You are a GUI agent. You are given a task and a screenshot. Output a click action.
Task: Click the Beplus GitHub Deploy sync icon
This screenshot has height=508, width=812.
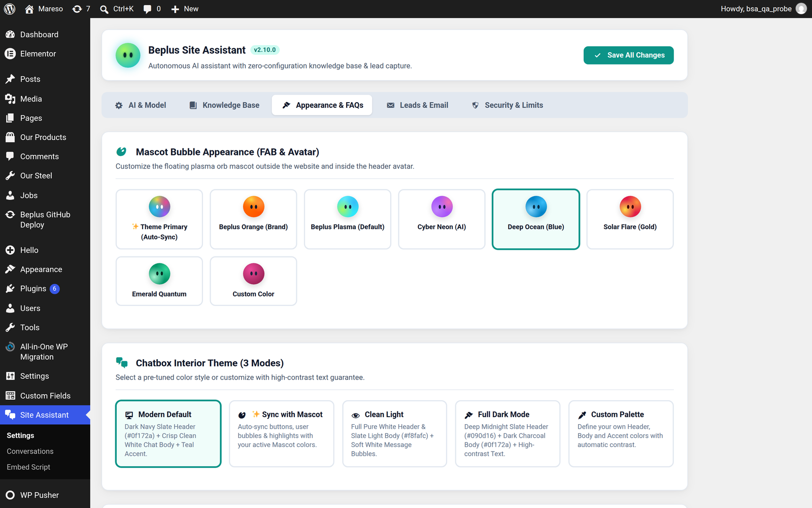[10, 214]
